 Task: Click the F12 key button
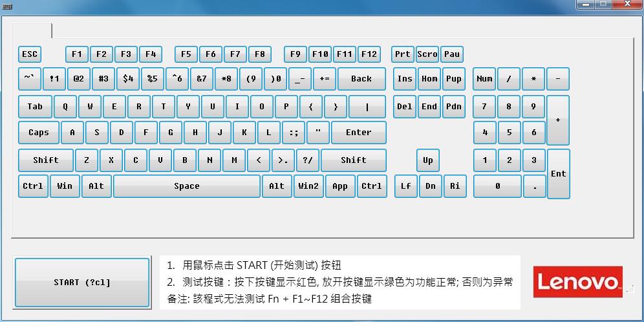pos(369,54)
